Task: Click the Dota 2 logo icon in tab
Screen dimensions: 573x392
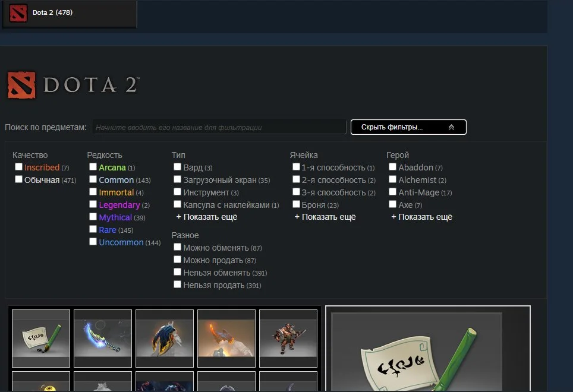Action: point(18,13)
